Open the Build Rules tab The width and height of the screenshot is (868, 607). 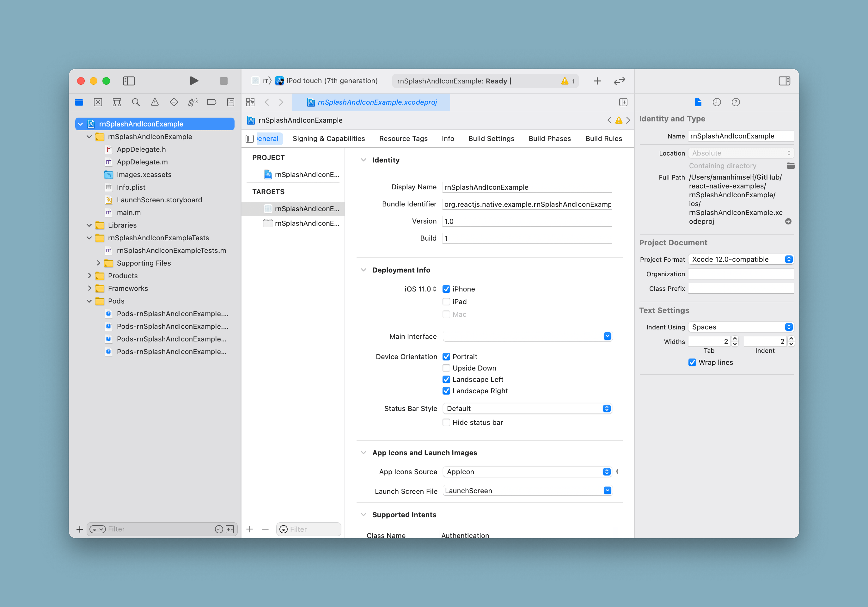(604, 139)
